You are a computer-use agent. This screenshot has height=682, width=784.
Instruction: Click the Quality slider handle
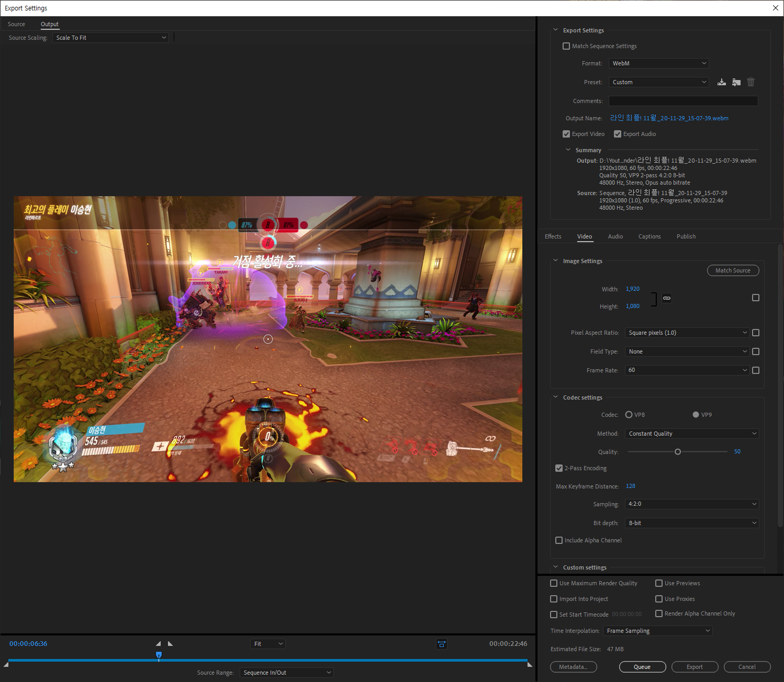pyautogui.click(x=678, y=451)
